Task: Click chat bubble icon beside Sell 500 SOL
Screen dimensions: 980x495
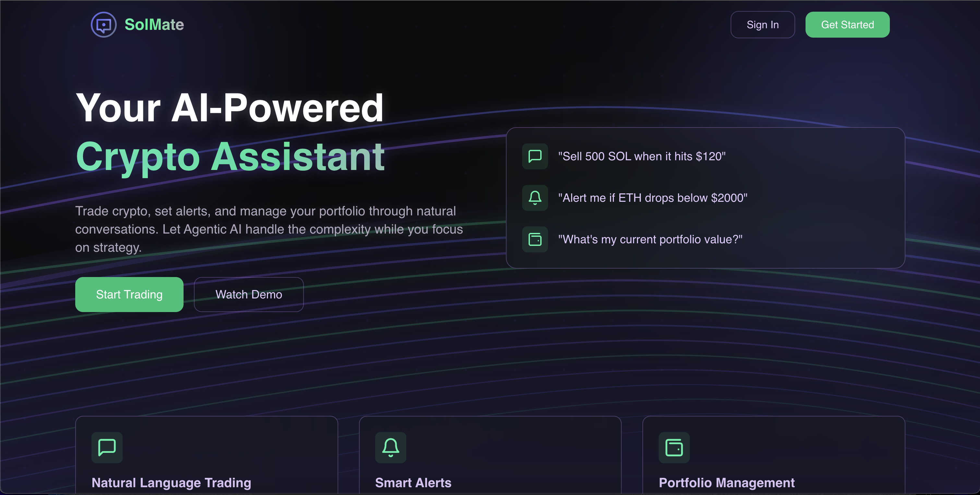Action: point(534,156)
